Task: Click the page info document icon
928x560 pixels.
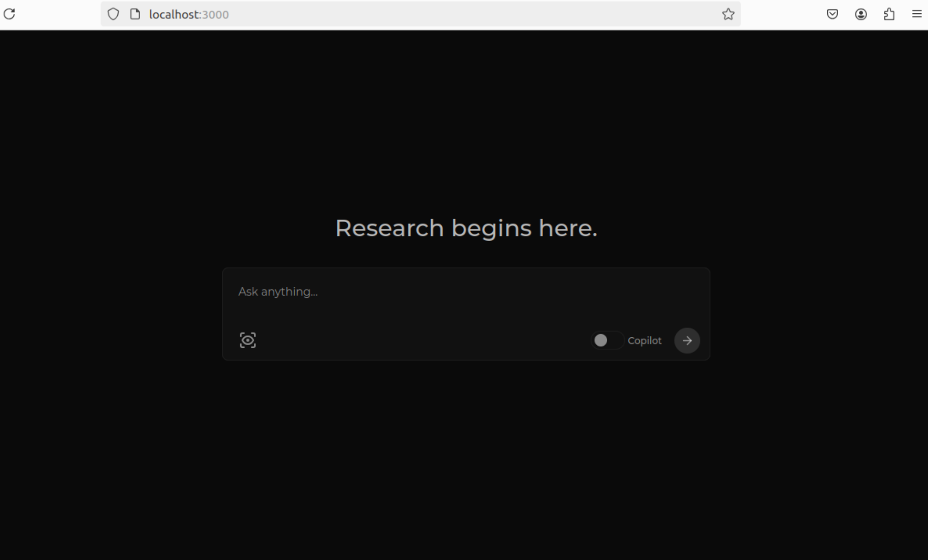Action: click(x=135, y=14)
